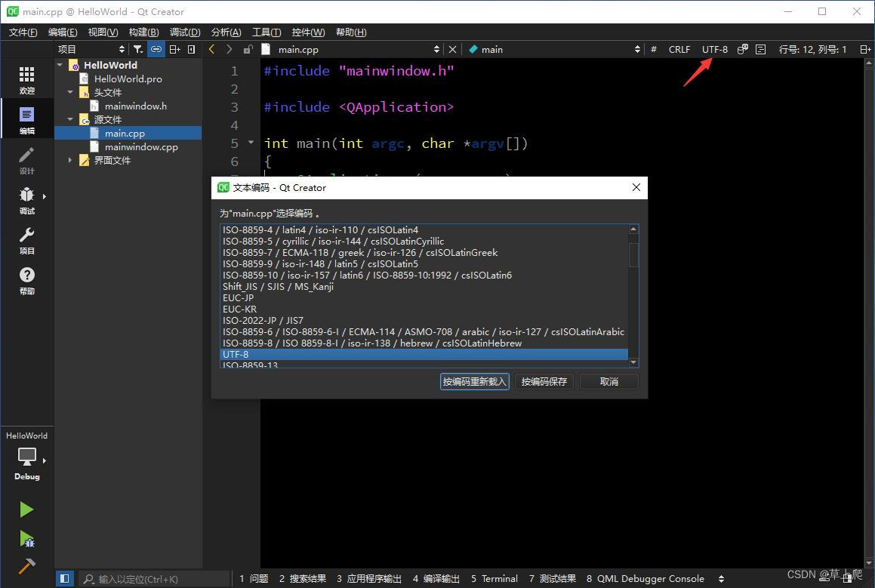The image size is (875, 588).
Task: Open the 帮助(H) menu
Action: [351, 32]
